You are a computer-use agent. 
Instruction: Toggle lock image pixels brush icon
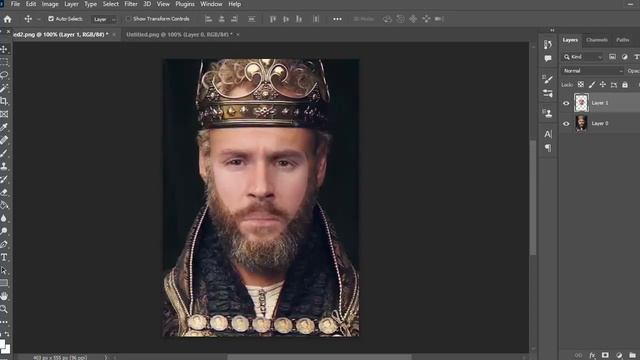click(x=592, y=84)
